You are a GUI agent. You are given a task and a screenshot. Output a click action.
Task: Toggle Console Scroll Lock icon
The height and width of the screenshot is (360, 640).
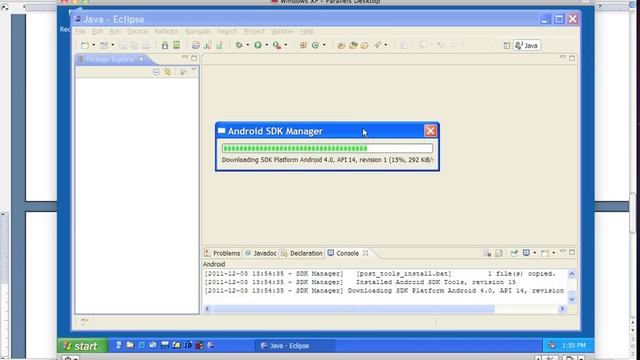pyautogui.click(x=499, y=253)
